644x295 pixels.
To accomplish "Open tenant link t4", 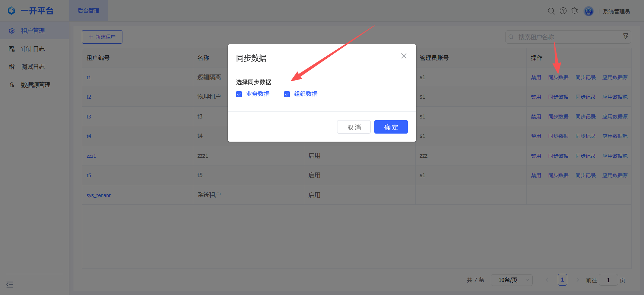I will [x=89, y=136].
